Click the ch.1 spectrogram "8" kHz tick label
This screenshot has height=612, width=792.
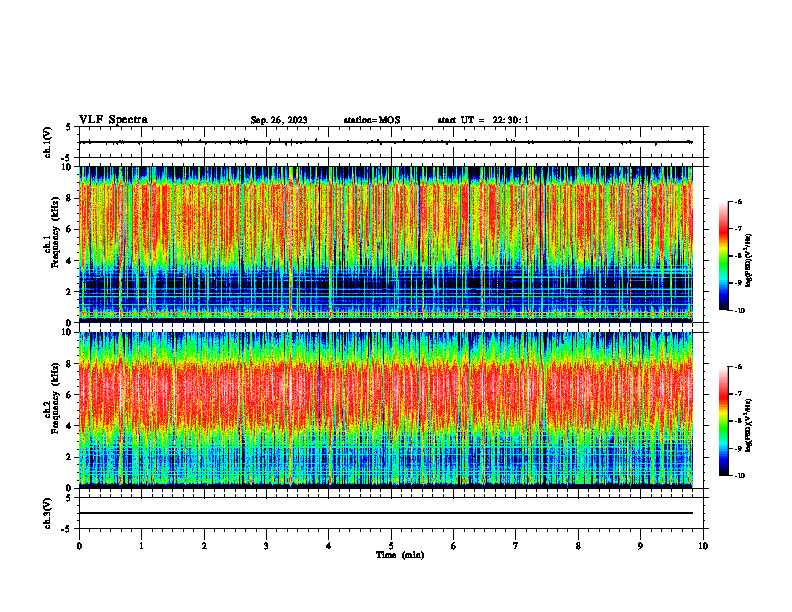point(70,198)
